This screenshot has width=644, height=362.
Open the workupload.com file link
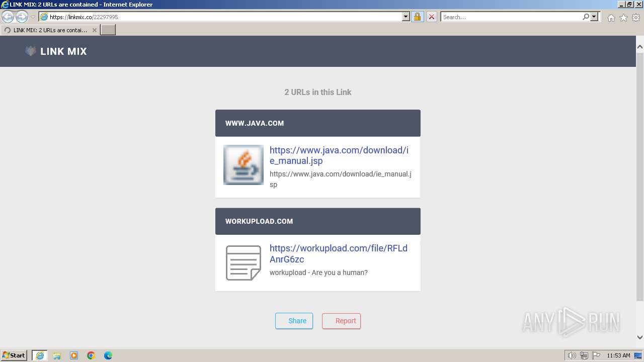[339, 254]
